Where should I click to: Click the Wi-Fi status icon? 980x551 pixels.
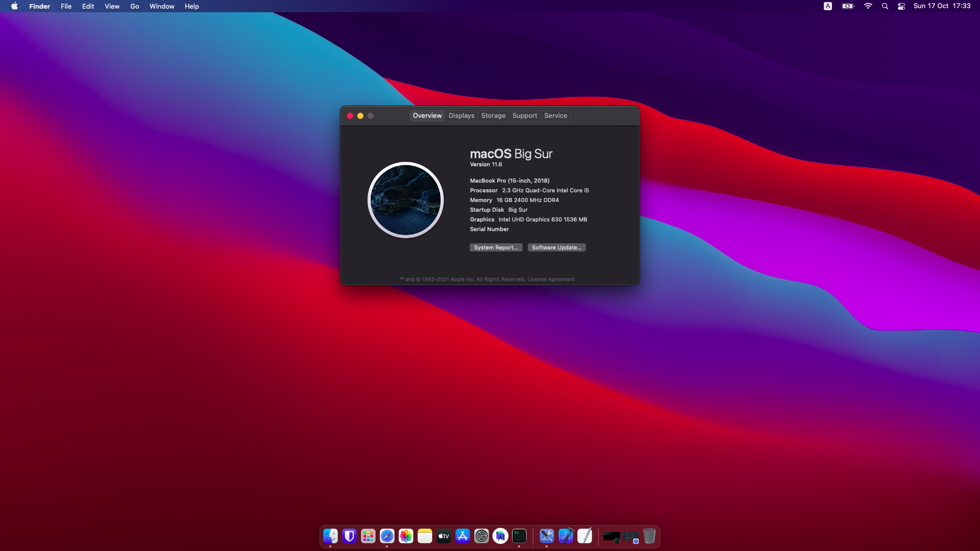pyautogui.click(x=868, y=6)
